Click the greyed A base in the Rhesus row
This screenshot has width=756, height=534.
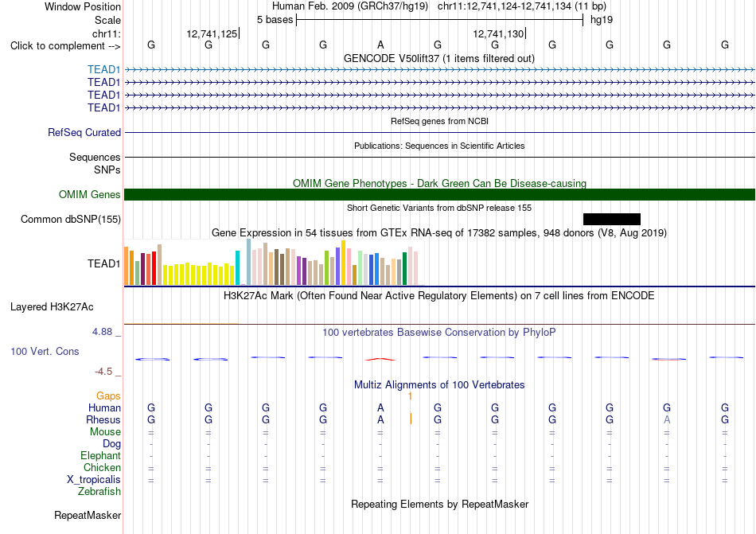click(667, 420)
